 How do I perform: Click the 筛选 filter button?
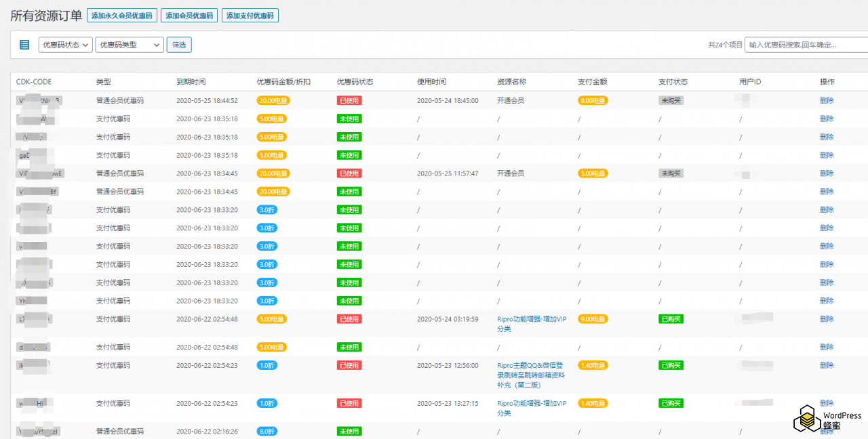pyautogui.click(x=179, y=45)
